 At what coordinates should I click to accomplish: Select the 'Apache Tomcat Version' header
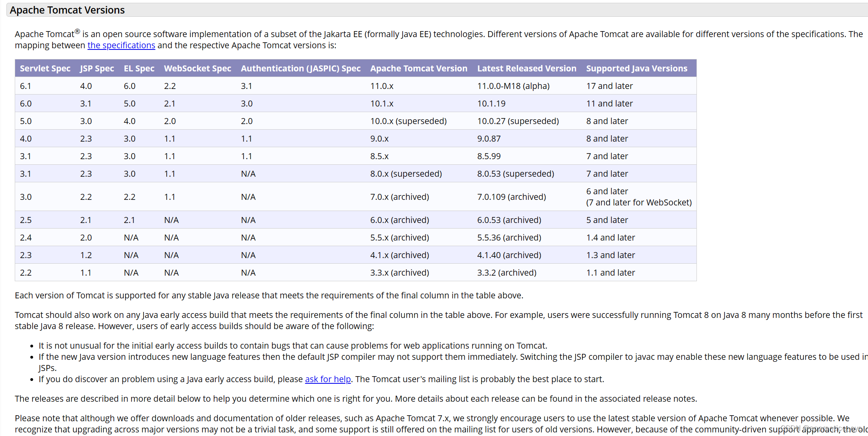[x=419, y=68]
